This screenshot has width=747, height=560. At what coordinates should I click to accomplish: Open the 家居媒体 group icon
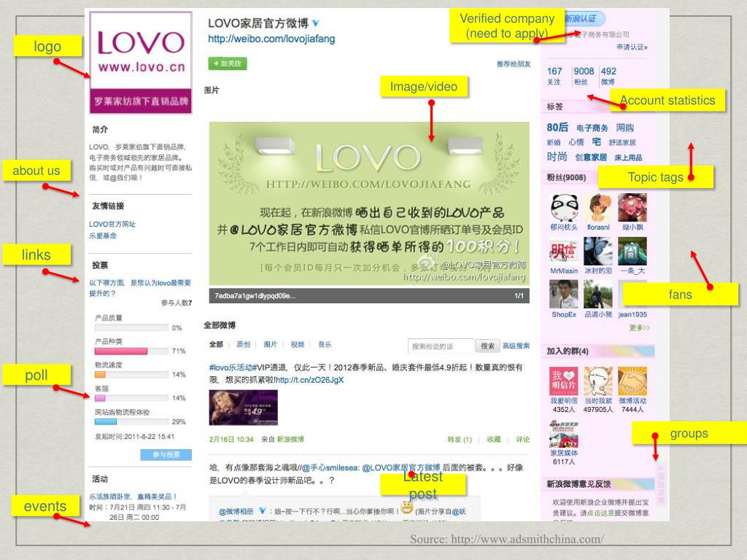(x=564, y=433)
